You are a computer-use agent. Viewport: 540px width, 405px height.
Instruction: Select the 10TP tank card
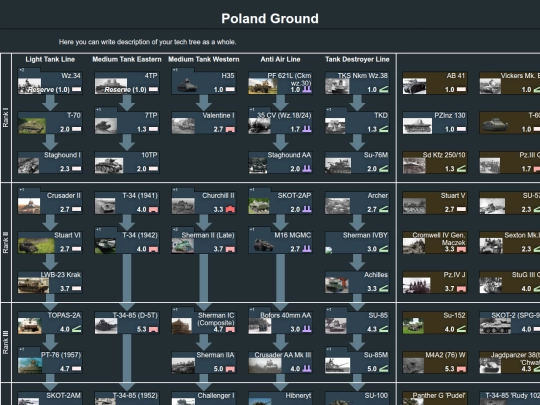point(127,162)
